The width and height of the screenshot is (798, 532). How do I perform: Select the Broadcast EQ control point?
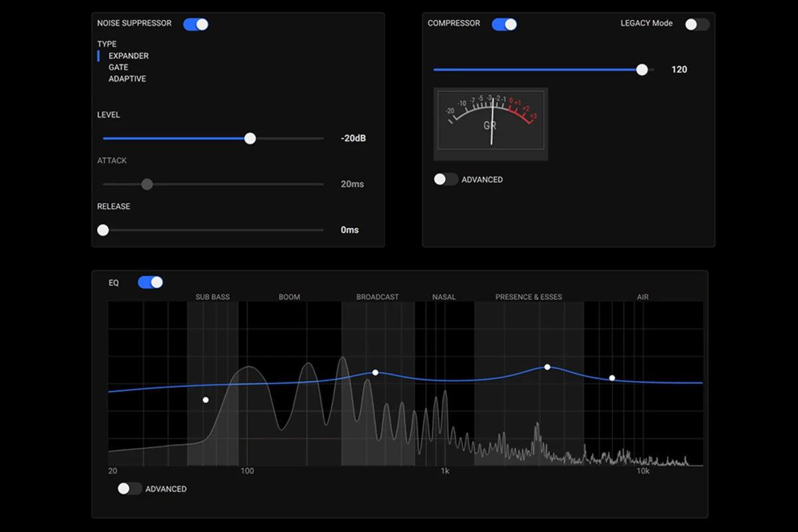tap(375, 372)
